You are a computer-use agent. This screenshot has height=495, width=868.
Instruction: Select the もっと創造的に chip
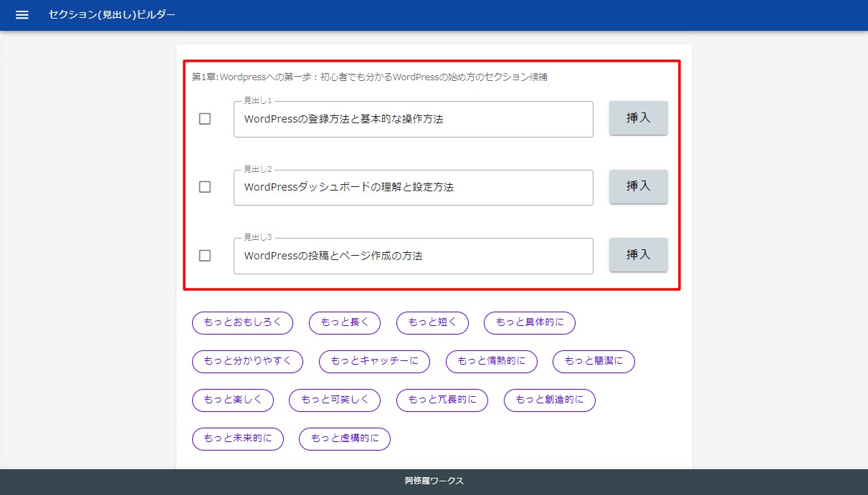[x=550, y=400]
